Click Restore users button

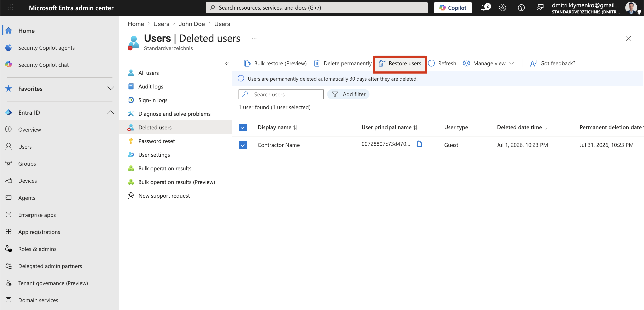tap(400, 63)
